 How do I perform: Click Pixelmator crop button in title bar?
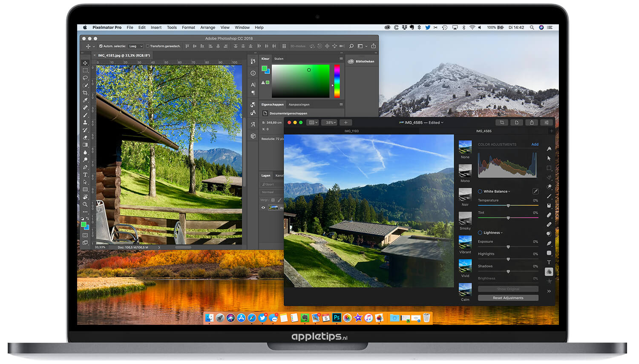[x=502, y=123]
